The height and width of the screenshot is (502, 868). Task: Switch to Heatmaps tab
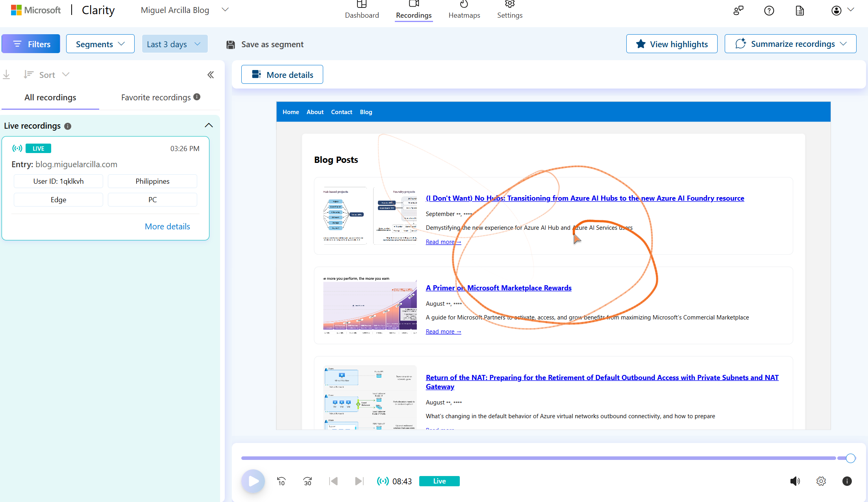pyautogui.click(x=464, y=11)
